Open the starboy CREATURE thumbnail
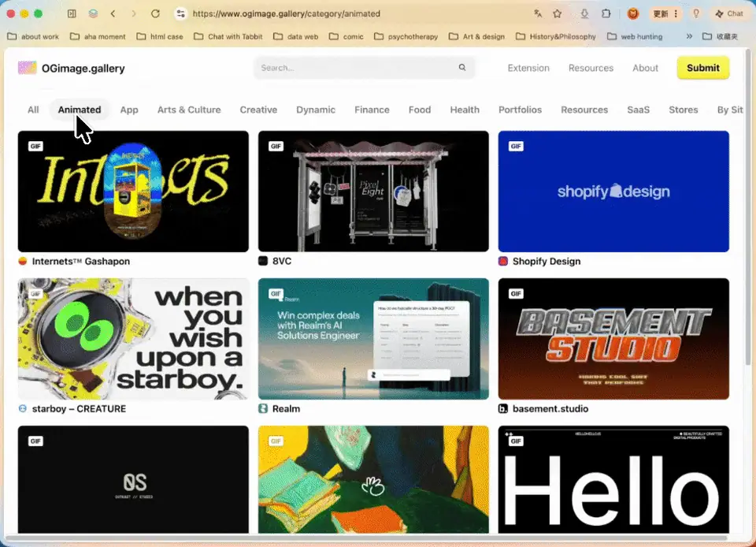 coord(133,339)
